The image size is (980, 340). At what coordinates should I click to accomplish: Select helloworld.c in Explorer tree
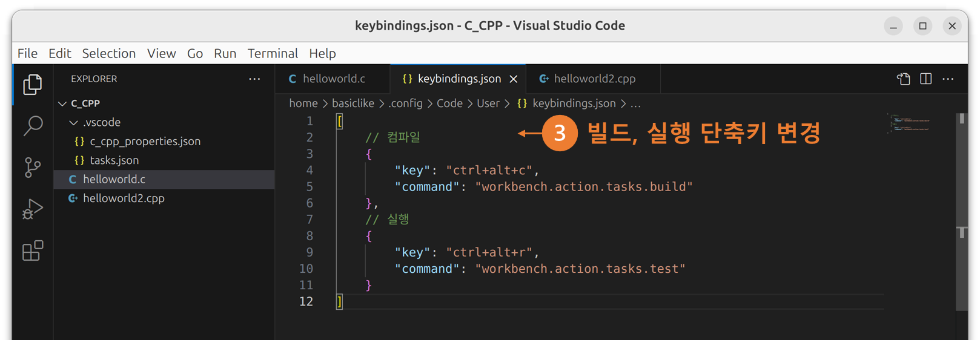[164, 179]
